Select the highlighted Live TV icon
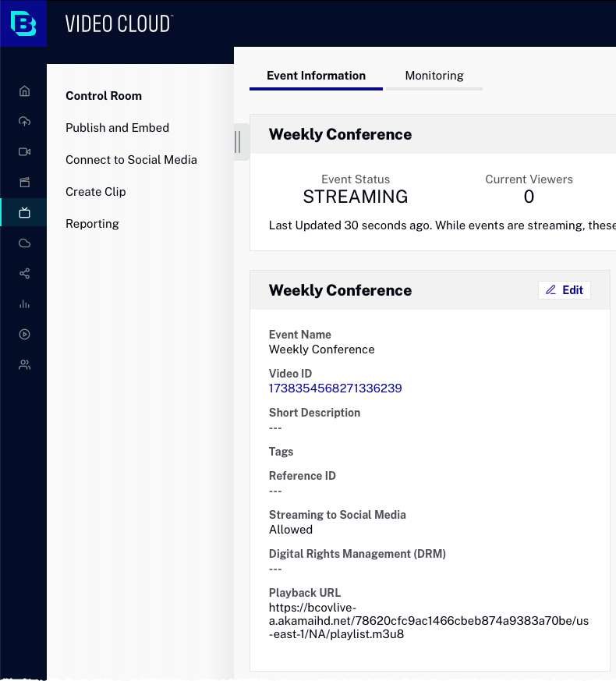This screenshot has height=681, width=616. pyautogui.click(x=24, y=212)
